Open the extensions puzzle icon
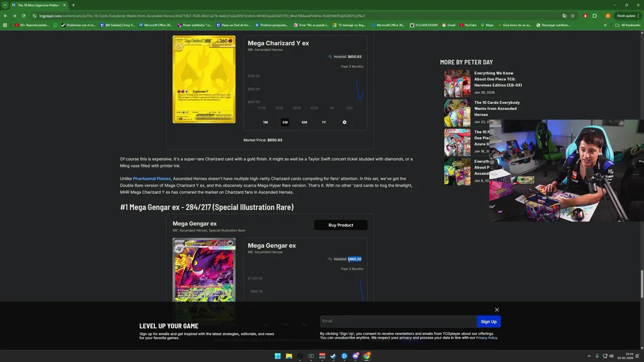This screenshot has height=362, width=644. click(594, 16)
